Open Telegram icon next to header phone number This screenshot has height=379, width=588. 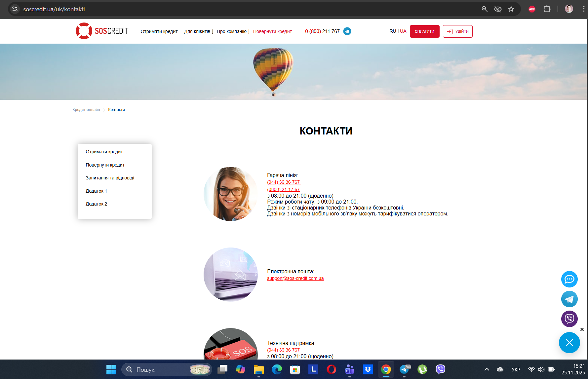347,31
